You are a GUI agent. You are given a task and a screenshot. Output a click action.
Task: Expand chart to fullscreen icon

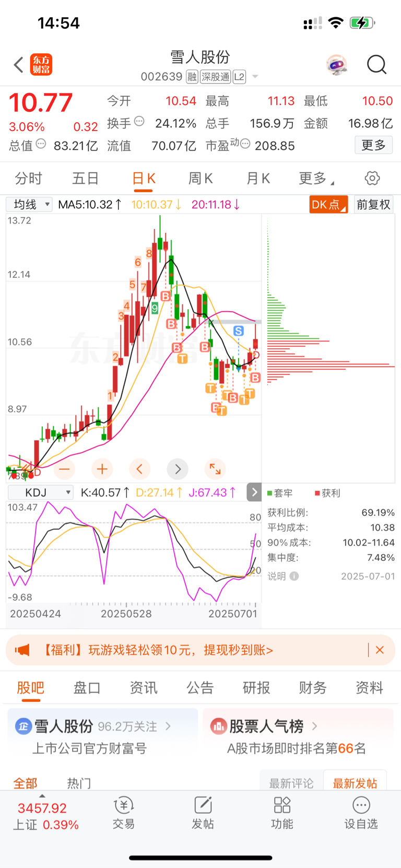(x=215, y=469)
